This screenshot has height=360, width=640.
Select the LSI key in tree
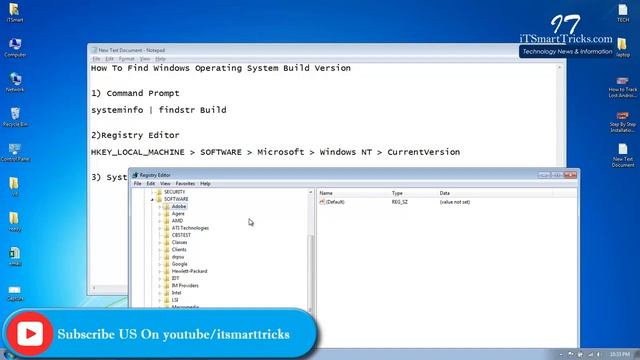(x=175, y=300)
